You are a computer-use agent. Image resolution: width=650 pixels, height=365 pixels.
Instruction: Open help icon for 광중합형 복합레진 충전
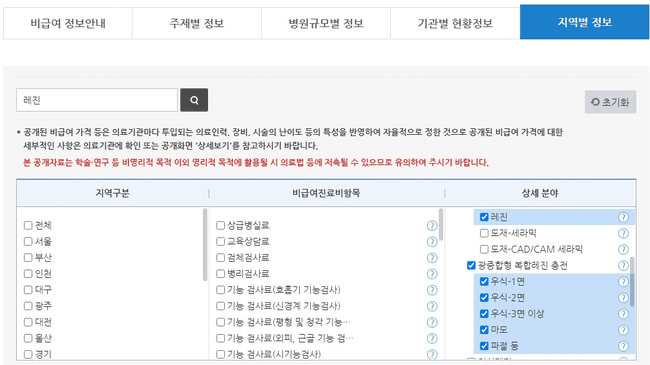pos(623,266)
